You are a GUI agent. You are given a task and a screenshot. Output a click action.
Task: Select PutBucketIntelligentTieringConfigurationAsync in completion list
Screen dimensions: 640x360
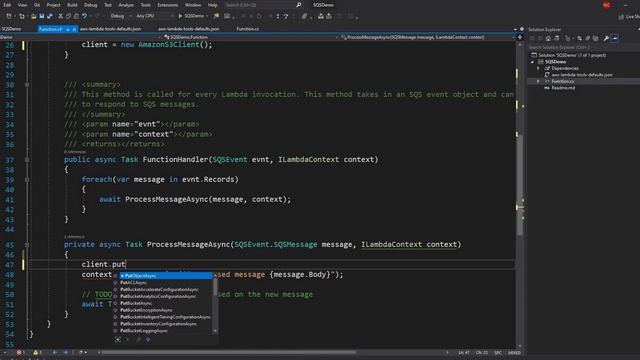click(166, 317)
